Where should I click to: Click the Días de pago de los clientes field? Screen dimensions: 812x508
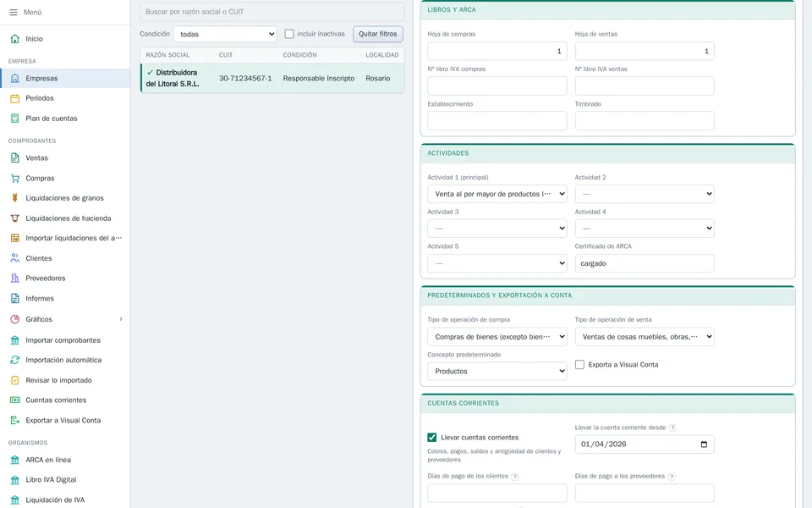[497, 493]
